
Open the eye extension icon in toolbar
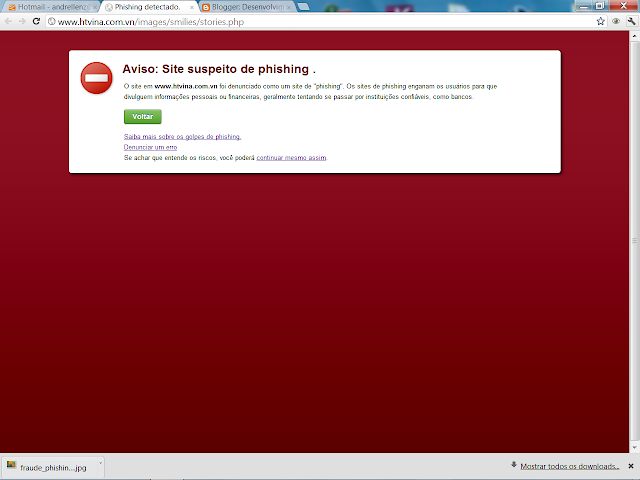(x=616, y=21)
